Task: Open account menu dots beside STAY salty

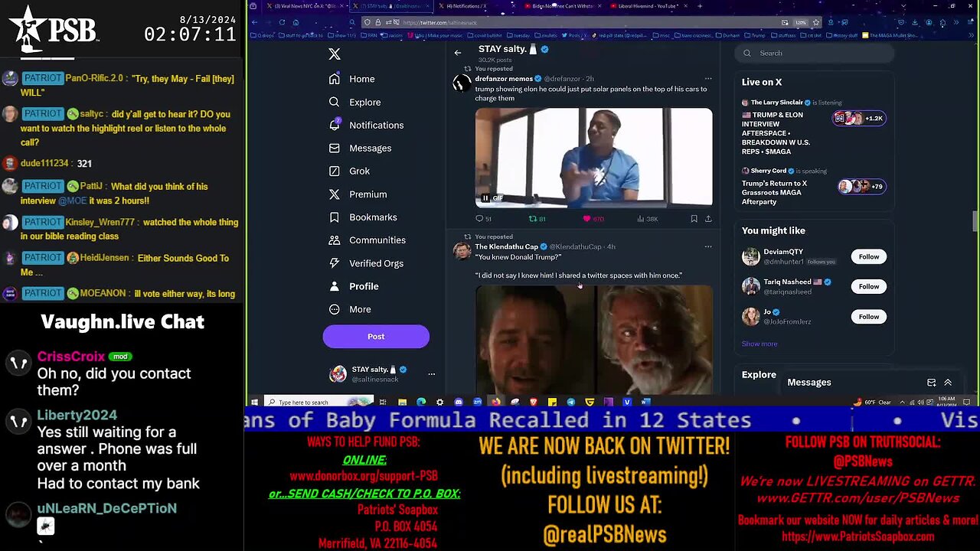Action: click(431, 373)
